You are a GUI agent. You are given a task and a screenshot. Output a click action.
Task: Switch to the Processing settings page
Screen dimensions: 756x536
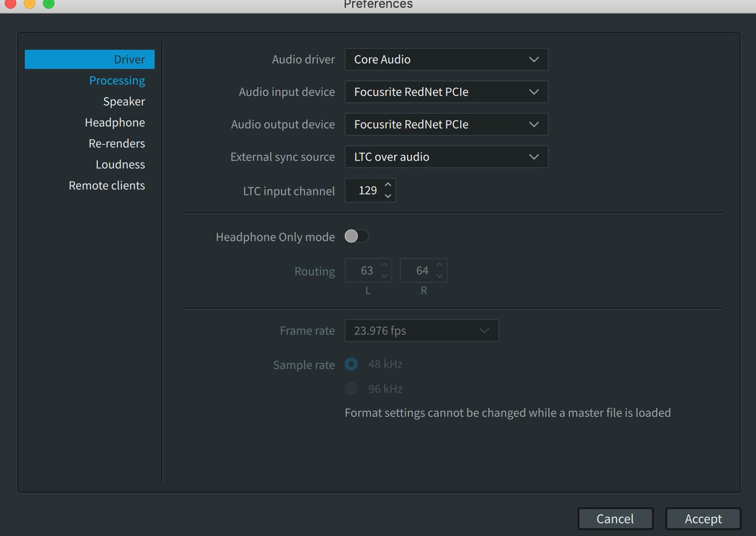tap(117, 80)
